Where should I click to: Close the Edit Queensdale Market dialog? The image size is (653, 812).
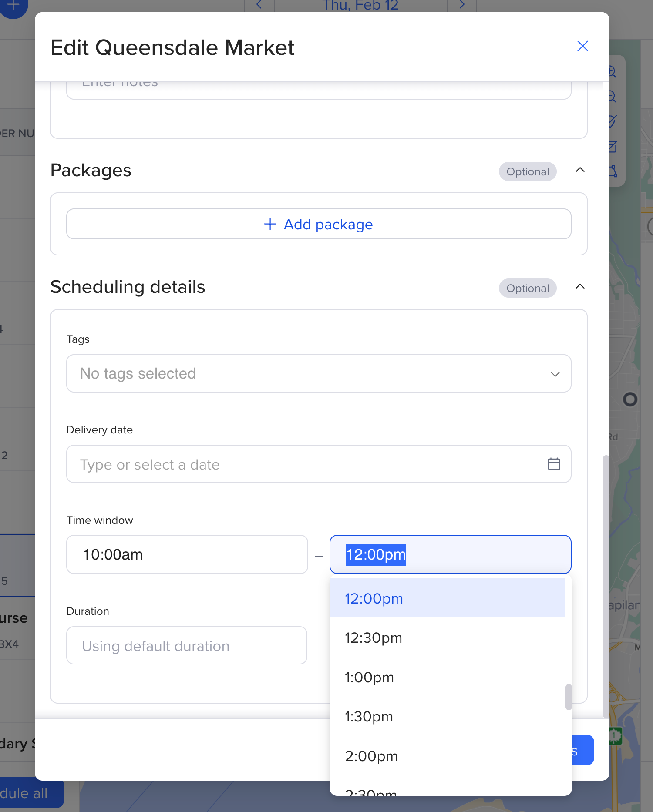582,46
